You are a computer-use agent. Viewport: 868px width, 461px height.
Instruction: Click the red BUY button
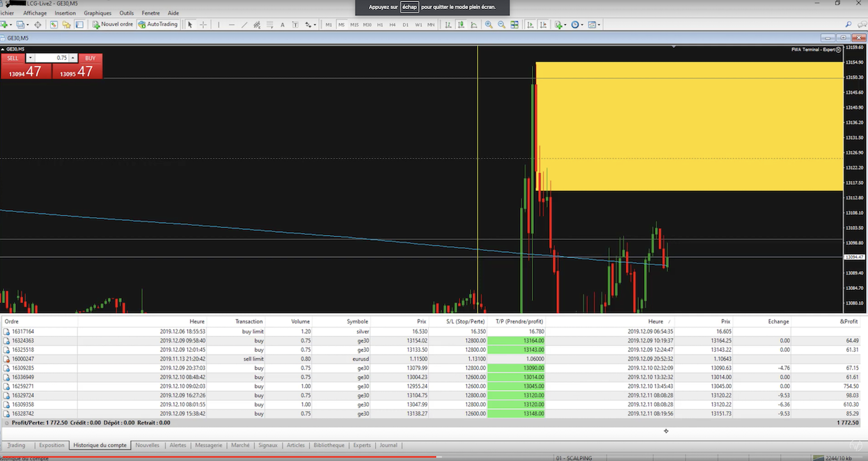(90, 58)
